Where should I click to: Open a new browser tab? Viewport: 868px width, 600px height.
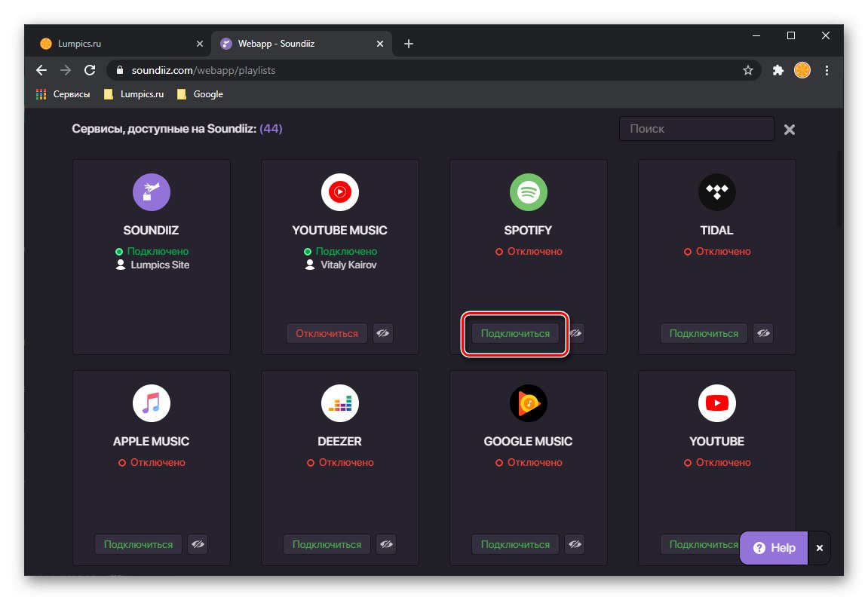[x=409, y=44]
